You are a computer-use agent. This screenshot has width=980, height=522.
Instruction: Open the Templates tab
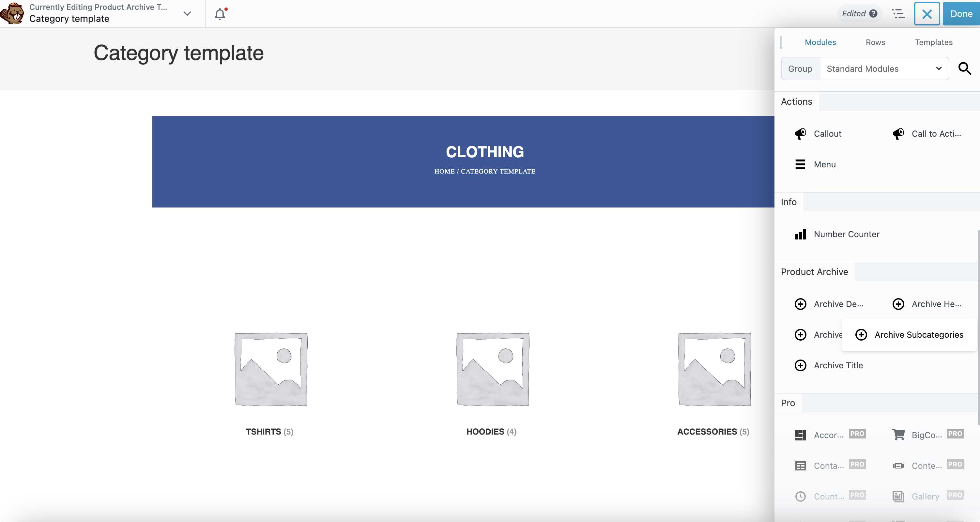tap(933, 42)
